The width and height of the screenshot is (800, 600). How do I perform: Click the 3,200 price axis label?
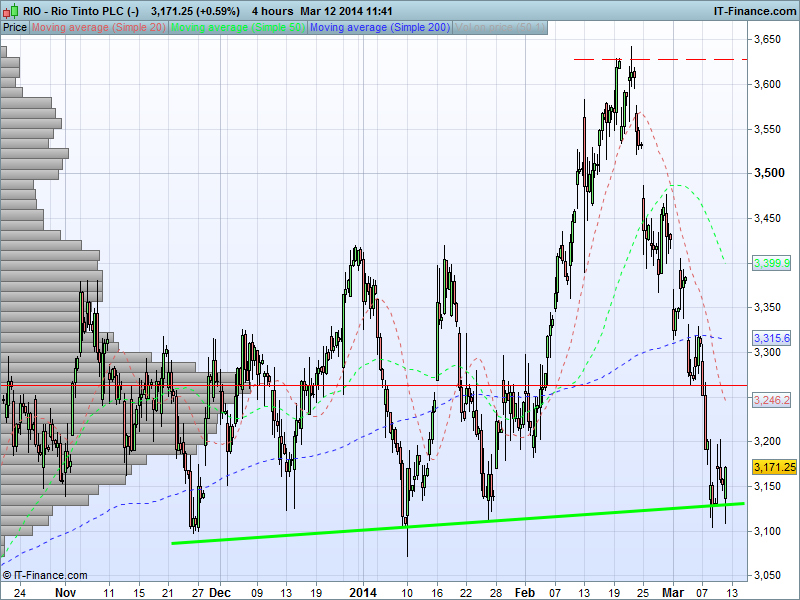coord(767,441)
